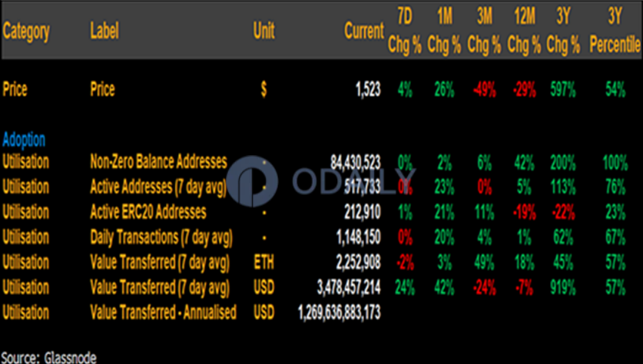
Task: Select the current price value 1,523
Action: [x=368, y=90]
